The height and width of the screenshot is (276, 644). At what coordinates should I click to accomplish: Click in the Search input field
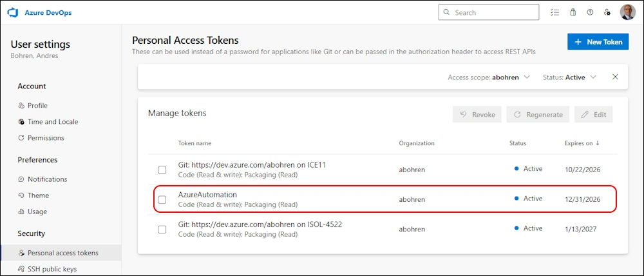(493, 12)
